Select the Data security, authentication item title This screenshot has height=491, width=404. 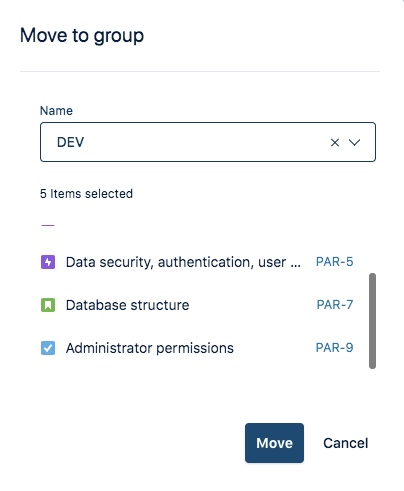pos(183,262)
